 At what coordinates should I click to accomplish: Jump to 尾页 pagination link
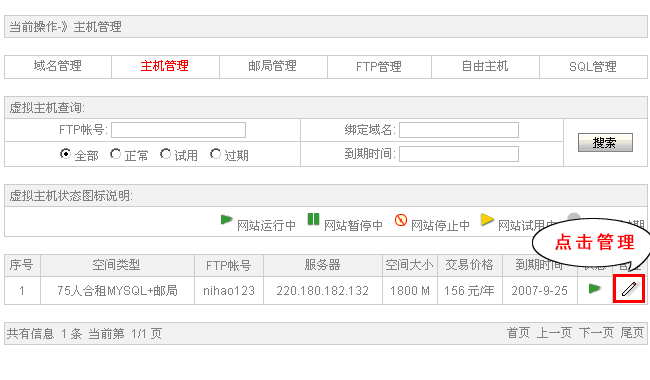coord(632,333)
